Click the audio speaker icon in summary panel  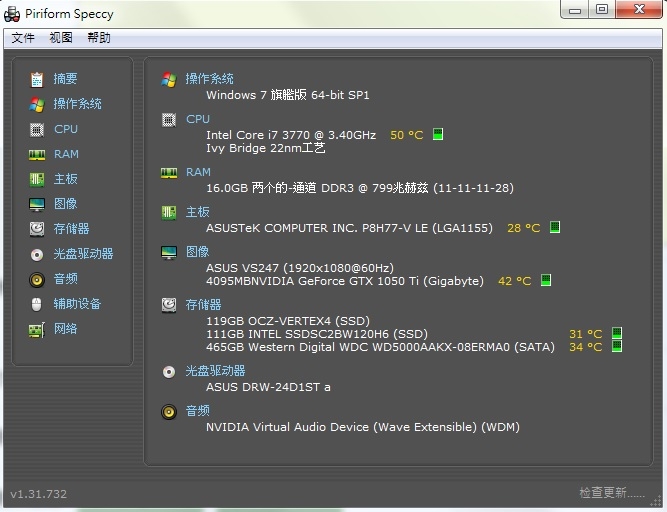point(169,412)
